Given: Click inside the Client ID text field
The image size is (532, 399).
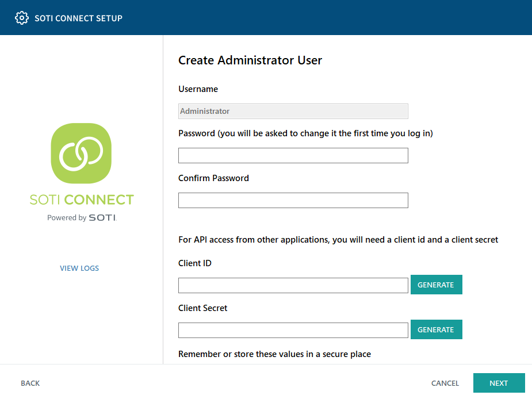Looking at the screenshot, I should click(293, 286).
